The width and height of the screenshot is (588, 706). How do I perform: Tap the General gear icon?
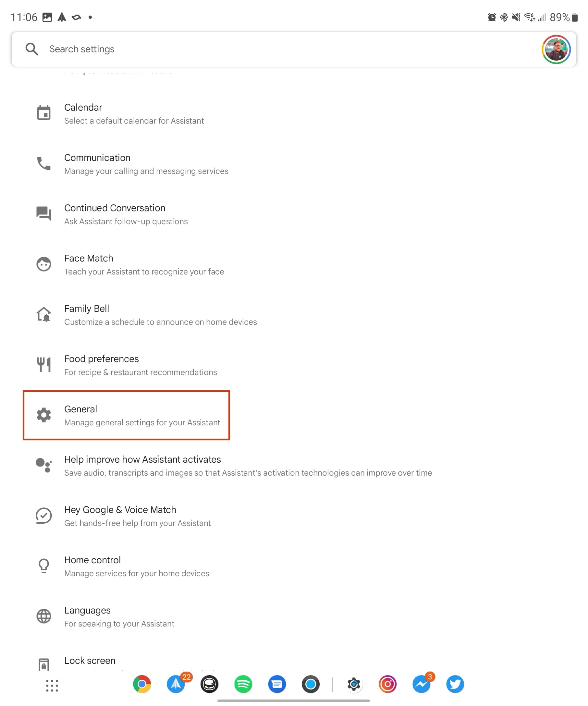tap(44, 415)
